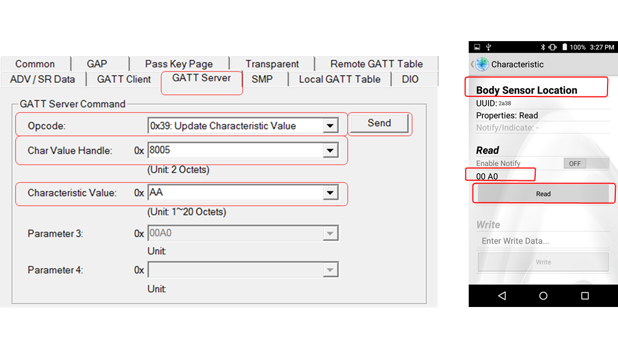Open the ADV / SR Data tab
Viewport: 618px width, 364px height.
click(x=42, y=79)
